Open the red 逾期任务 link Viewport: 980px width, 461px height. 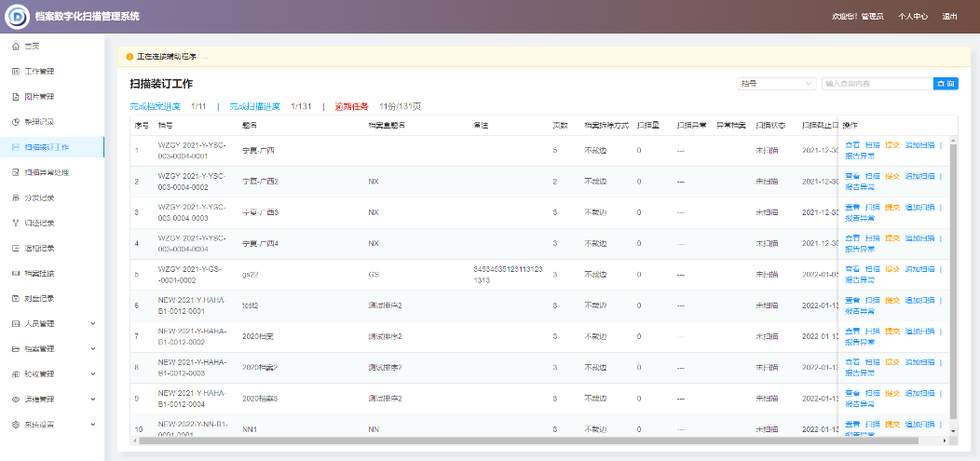tap(351, 106)
